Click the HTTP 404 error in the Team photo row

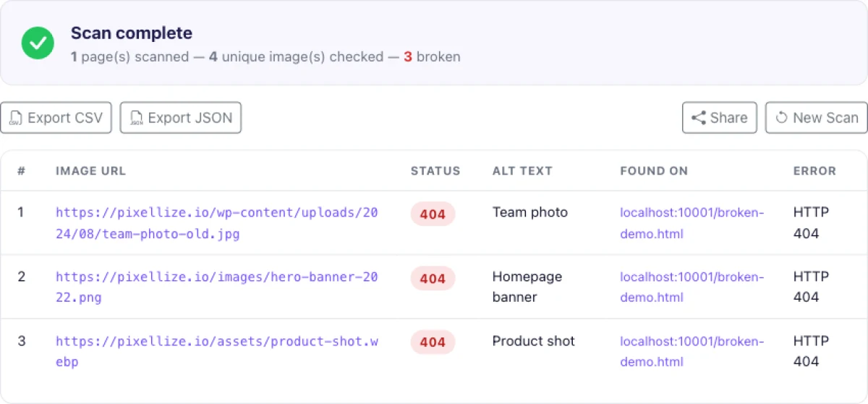(x=811, y=223)
